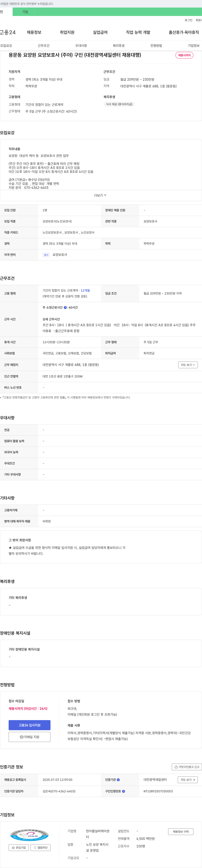Screen dimensions: 202x868
Task: Open help icon beside 구인인증번호 label
Action: click(x=123, y=791)
